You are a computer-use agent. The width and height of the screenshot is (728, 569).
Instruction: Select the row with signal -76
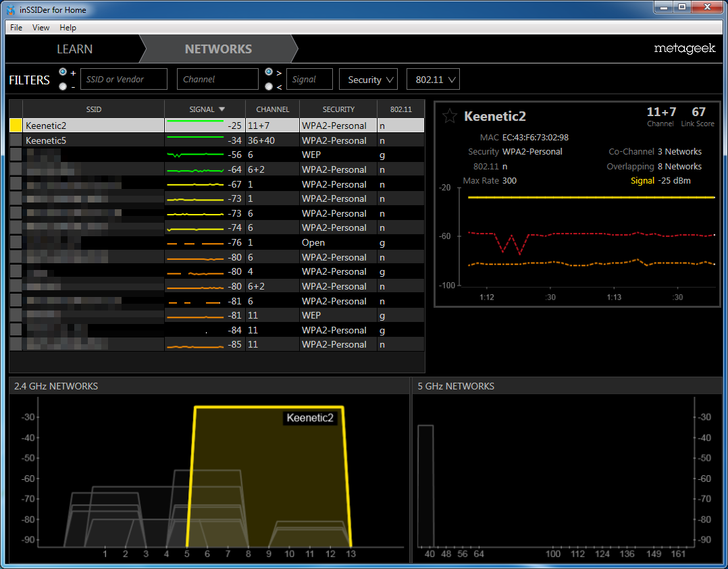point(217,242)
